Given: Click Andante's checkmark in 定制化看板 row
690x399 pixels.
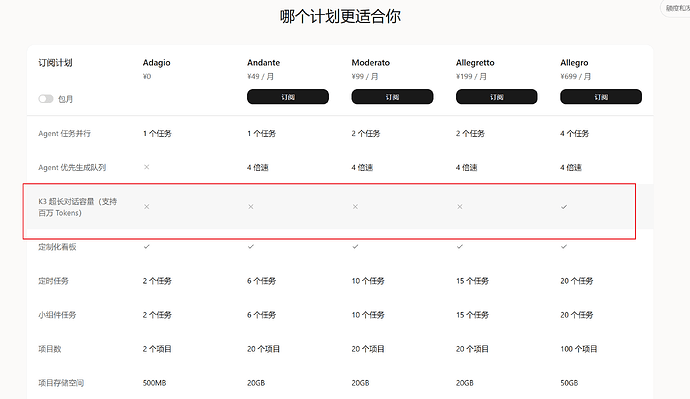Looking at the screenshot, I should (x=251, y=247).
